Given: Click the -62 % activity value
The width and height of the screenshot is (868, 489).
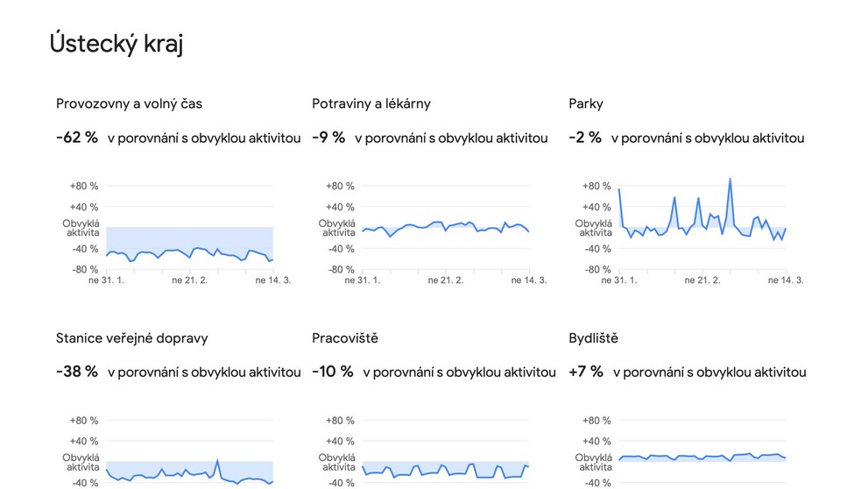Looking at the screenshot, I should [77, 138].
